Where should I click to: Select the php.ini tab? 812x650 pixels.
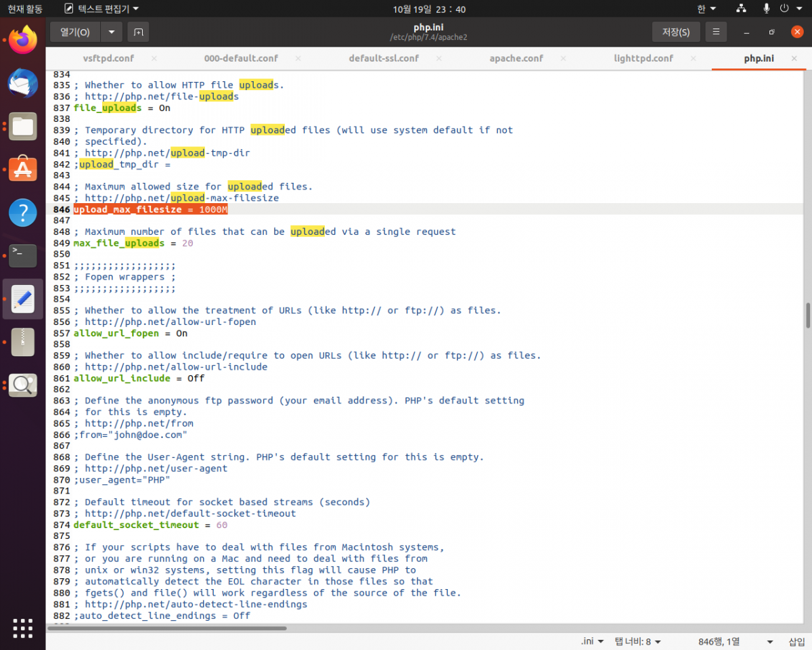(x=759, y=58)
